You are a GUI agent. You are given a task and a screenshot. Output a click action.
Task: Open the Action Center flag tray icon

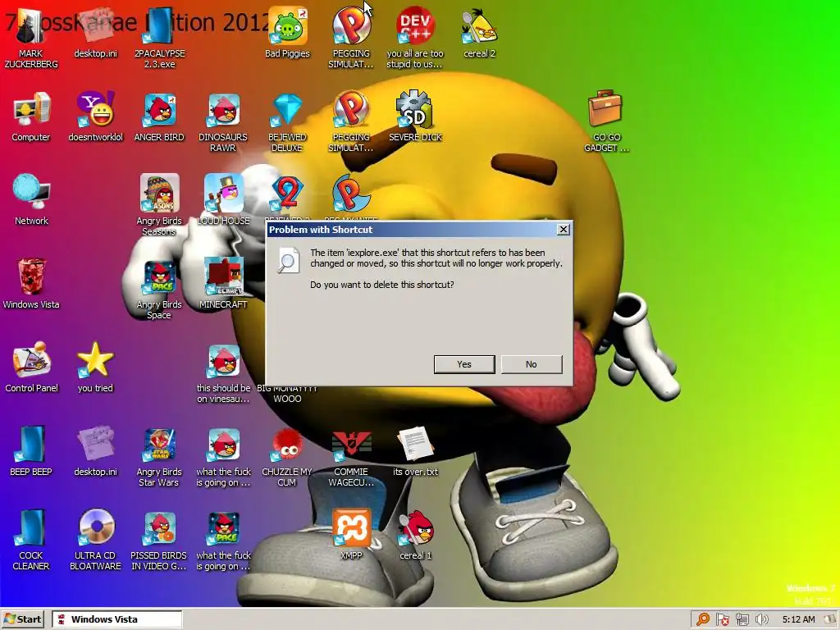point(722,620)
